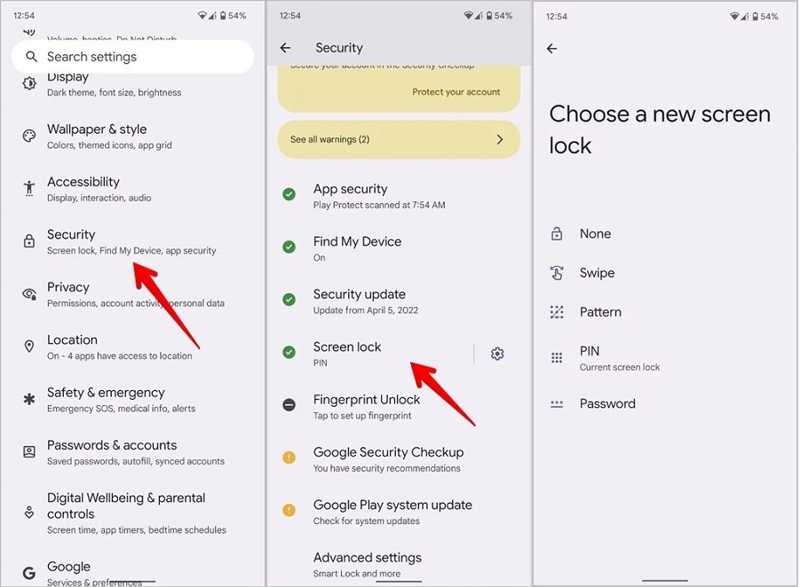The image size is (800, 587).
Task: Open Passwords & accounts entry
Action: (x=133, y=452)
